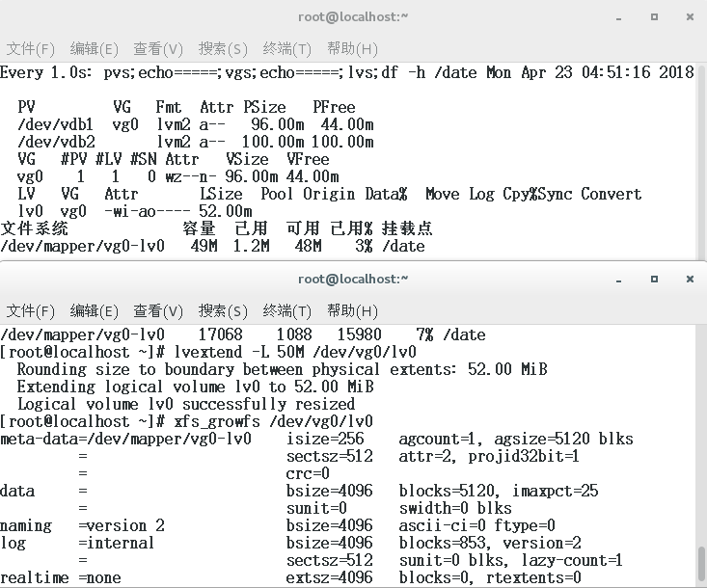Click meta-data=/dev/mapper/vg0-lv0 text
This screenshot has height=588, width=707.
click(125, 439)
